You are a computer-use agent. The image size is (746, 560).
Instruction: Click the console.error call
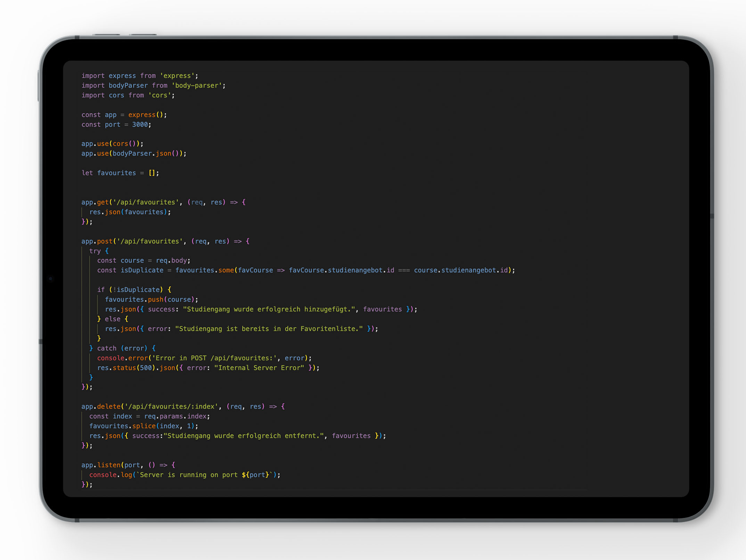click(122, 358)
